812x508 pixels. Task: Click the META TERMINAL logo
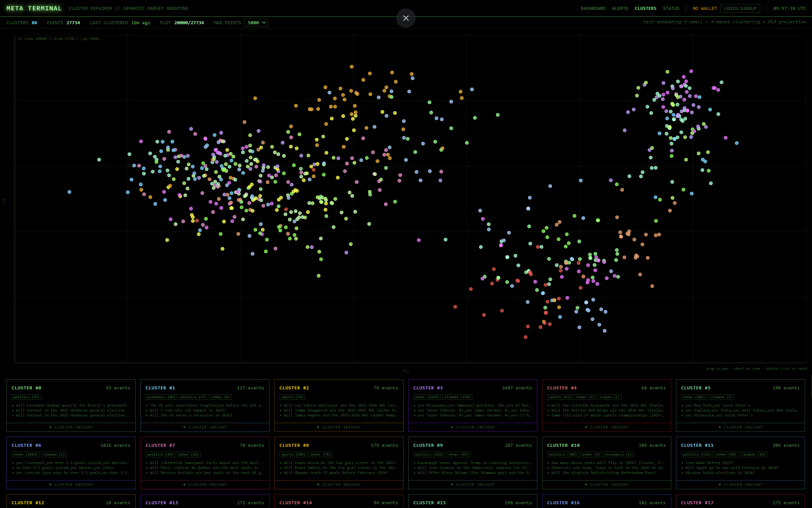(34, 8)
